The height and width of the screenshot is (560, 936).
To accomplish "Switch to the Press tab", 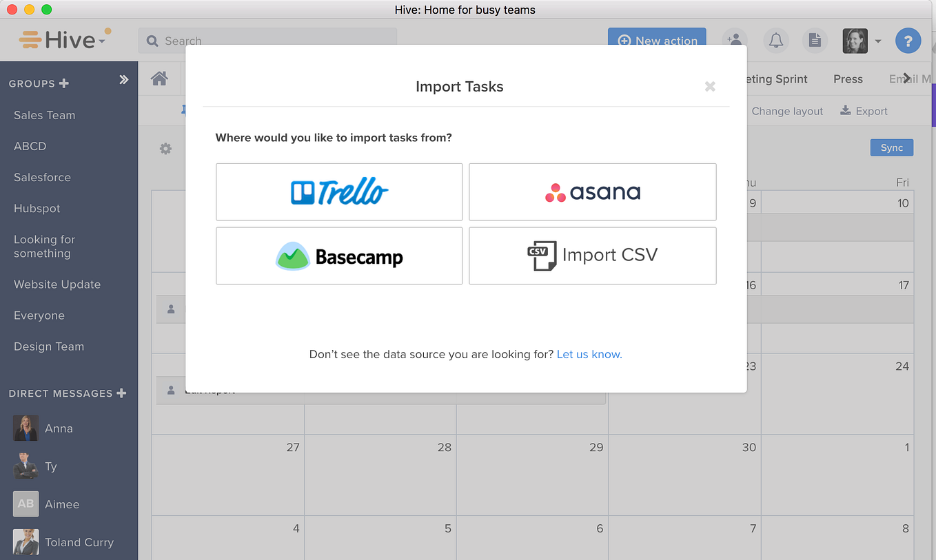I will pyautogui.click(x=848, y=79).
